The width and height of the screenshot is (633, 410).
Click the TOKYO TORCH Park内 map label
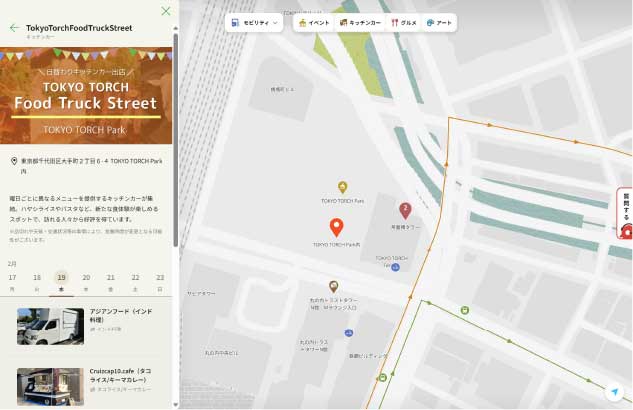pos(336,245)
